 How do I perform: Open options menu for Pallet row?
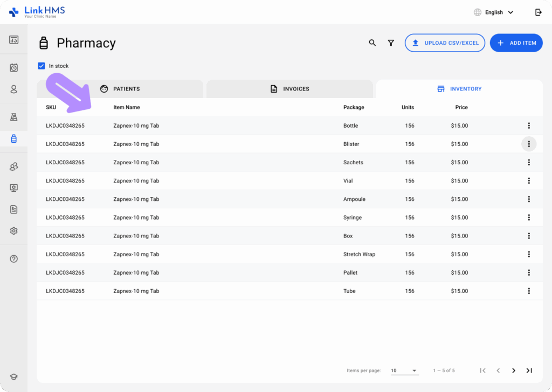(529, 272)
